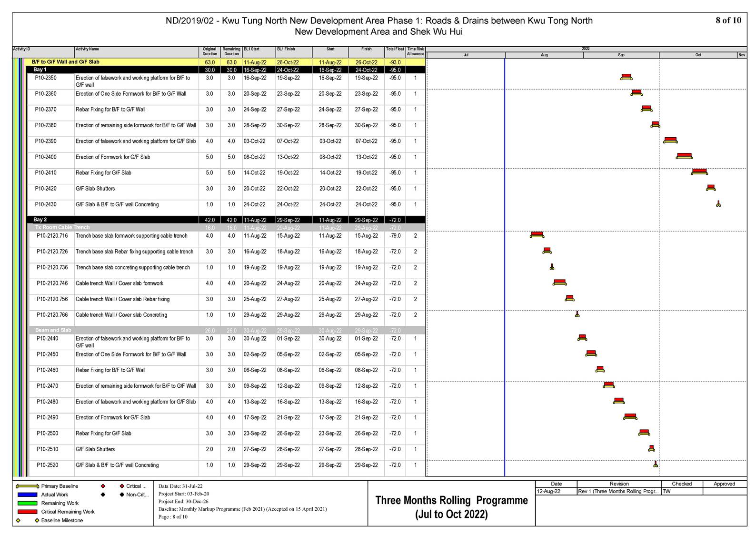Viewport: 756px width, 535px height.
Task: Click the 'Project End: 30-Dec-26' text
Action: tap(183, 502)
